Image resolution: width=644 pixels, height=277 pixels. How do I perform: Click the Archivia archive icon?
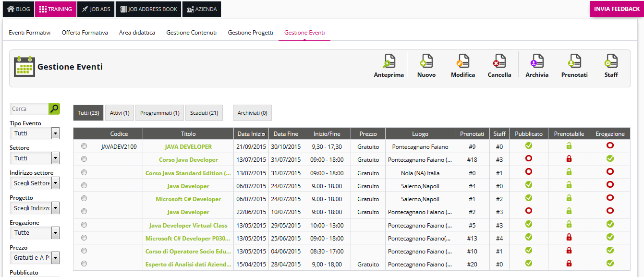(537, 61)
